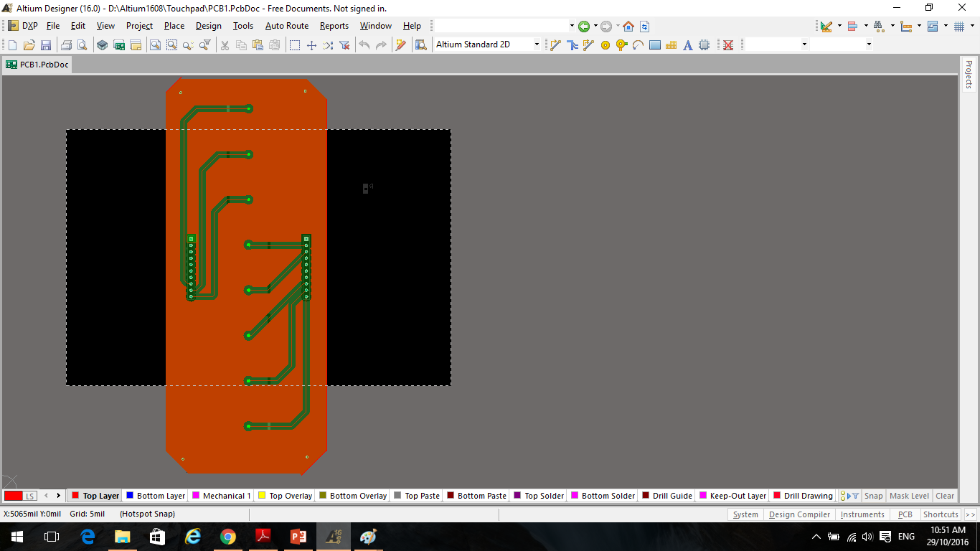The height and width of the screenshot is (551, 980).
Task: Select the Place Fill rectangle tool
Action: (654, 45)
